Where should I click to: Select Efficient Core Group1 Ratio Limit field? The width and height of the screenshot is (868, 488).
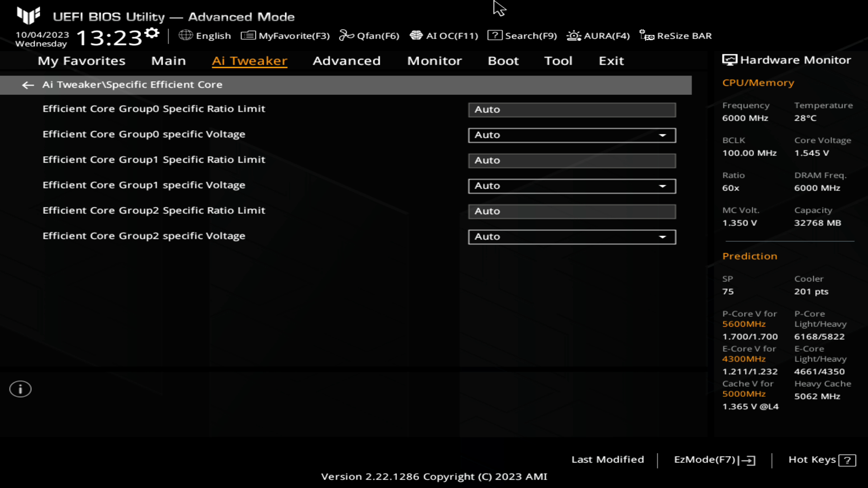click(572, 160)
